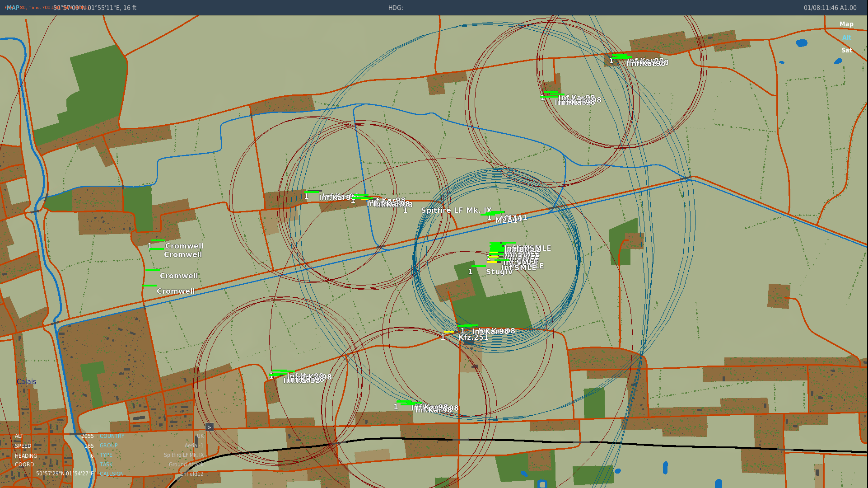The width and height of the screenshot is (868, 488).
Task: Click the TASK value Ground Attack
Action: point(187,465)
